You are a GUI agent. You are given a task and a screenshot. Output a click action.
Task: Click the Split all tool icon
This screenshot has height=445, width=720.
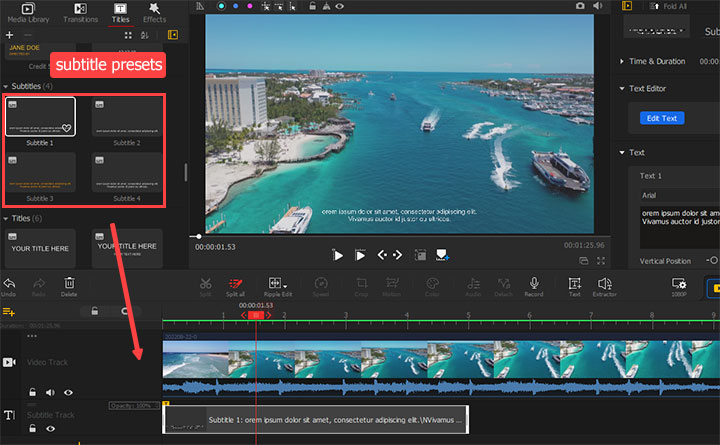point(237,285)
